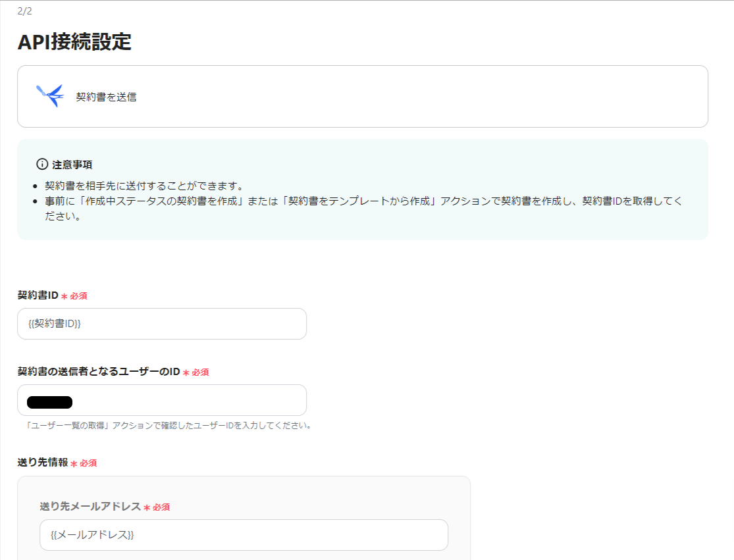Screen dimensions: 734x560
Task: Click the note 契約書を相手先に送付することができます。
Action: click(x=146, y=186)
